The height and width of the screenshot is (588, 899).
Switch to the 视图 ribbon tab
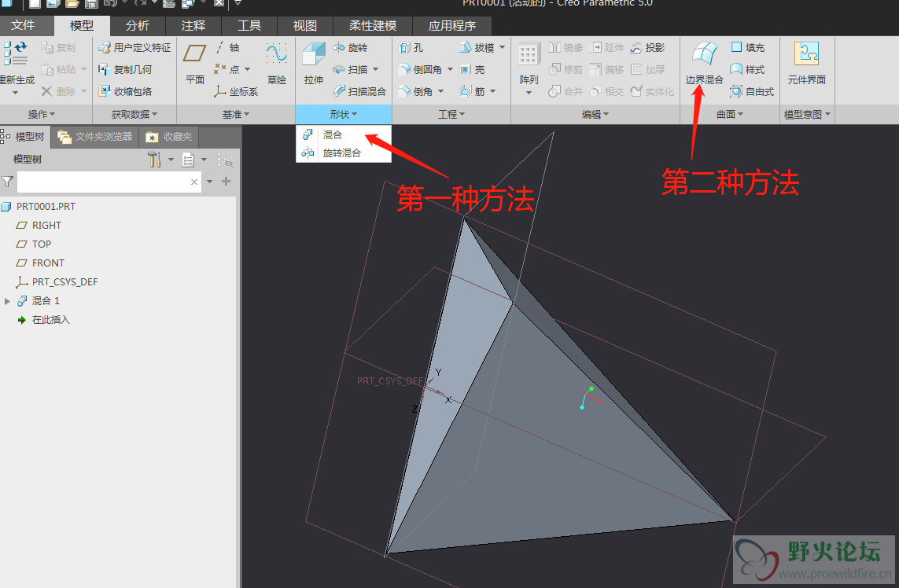tap(305, 26)
